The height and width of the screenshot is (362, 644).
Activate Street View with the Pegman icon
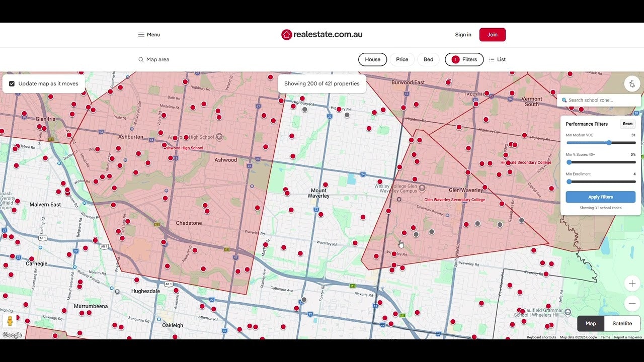point(11,320)
